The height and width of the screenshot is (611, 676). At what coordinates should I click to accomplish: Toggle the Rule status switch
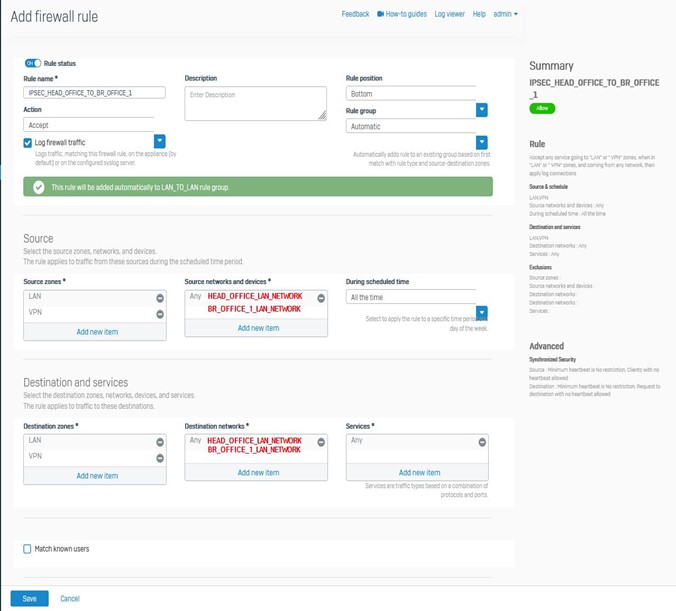(32, 63)
